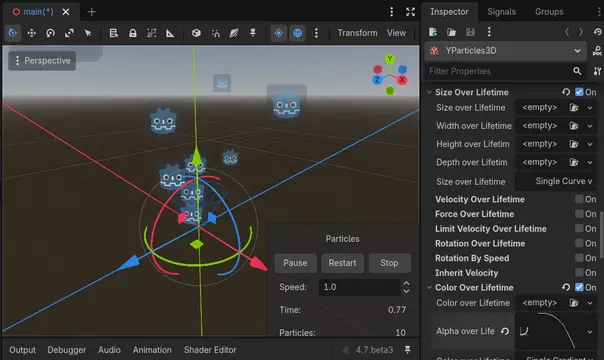Add a new scene tab with plus
Screen dimensions: 604x360
[x=91, y=12]
